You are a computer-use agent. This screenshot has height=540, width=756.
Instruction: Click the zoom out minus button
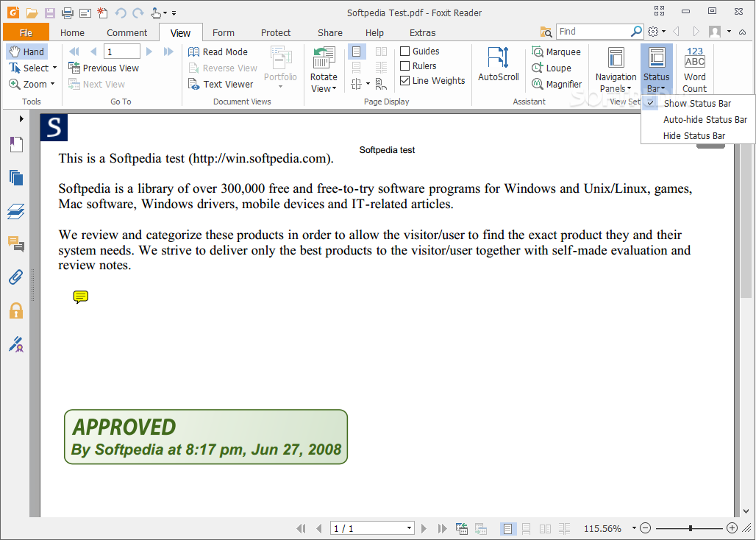point(646,528)
